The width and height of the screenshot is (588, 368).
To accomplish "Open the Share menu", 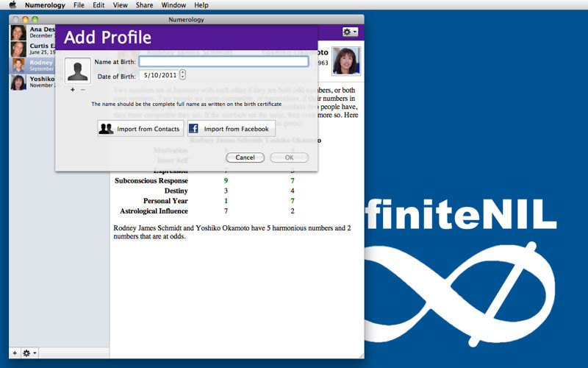I will (144, 5).
